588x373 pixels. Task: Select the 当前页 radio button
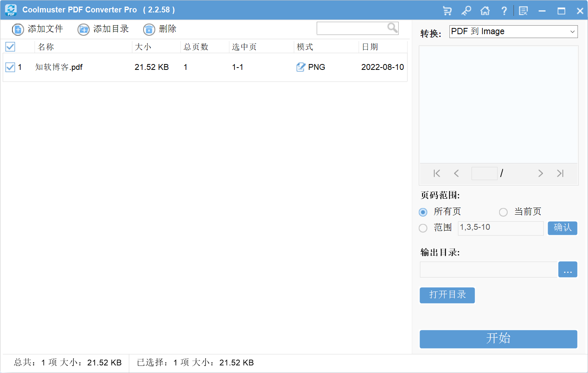(503, 212)
